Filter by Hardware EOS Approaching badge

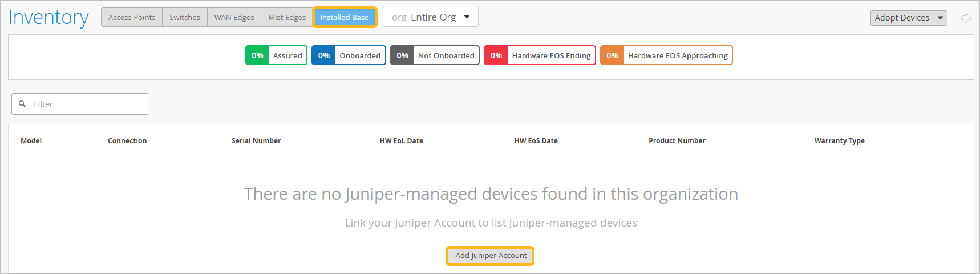tap(666, 55)
